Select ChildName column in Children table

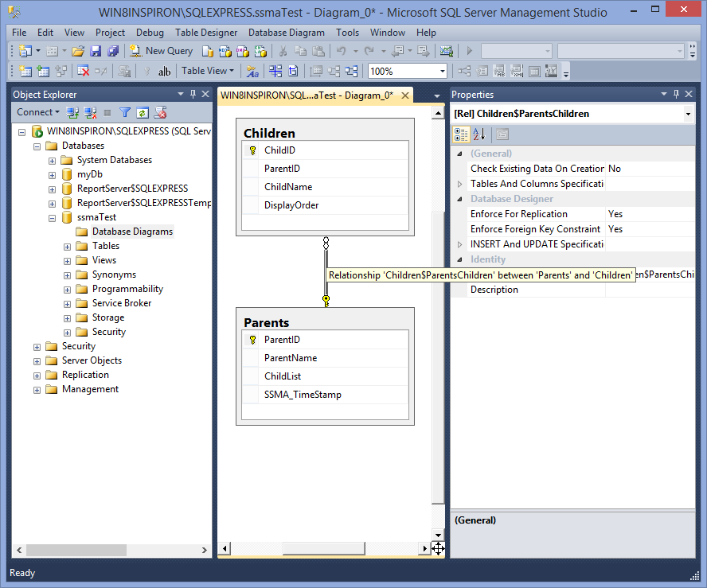pos(325,187)
